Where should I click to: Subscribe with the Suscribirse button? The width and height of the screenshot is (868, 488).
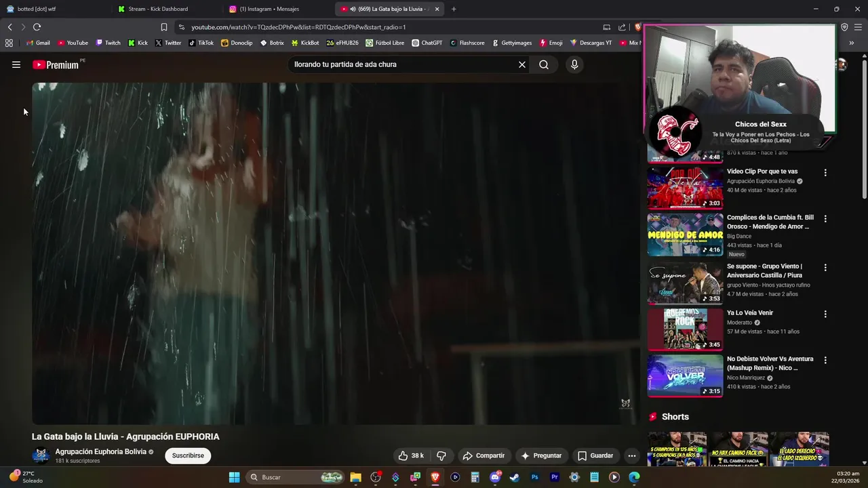click(188, 455)
